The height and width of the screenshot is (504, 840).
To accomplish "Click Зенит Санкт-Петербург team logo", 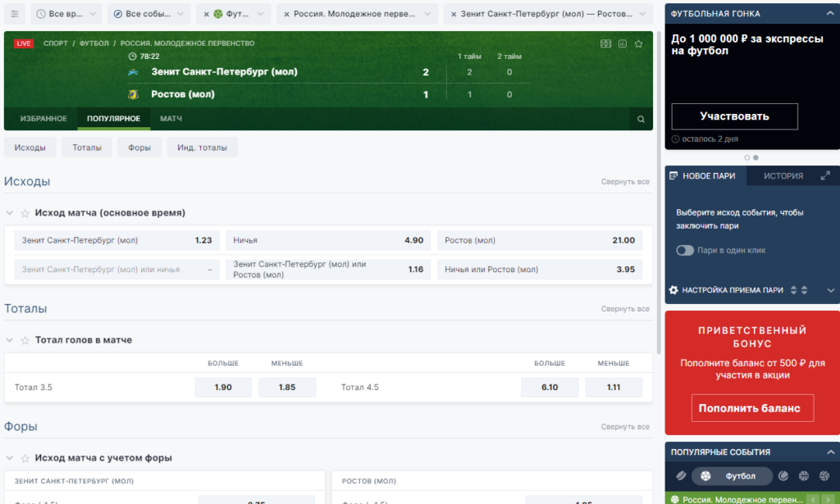I will pos(133,72).
